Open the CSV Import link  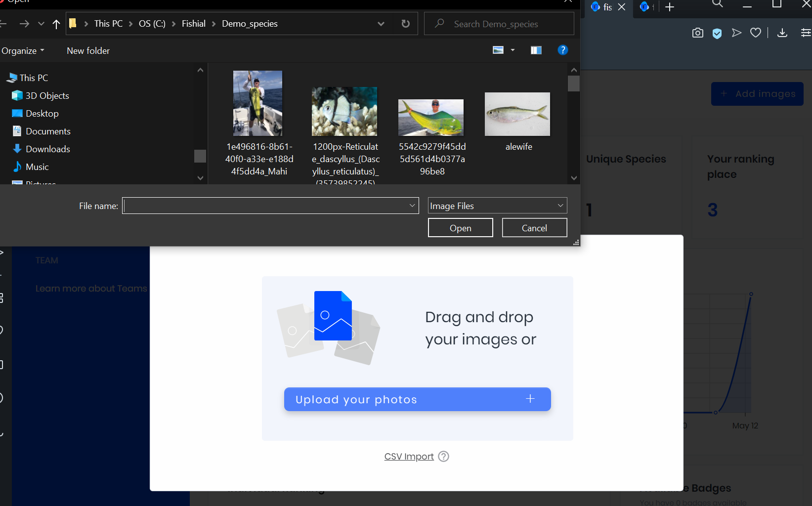[x=409, y=457]
